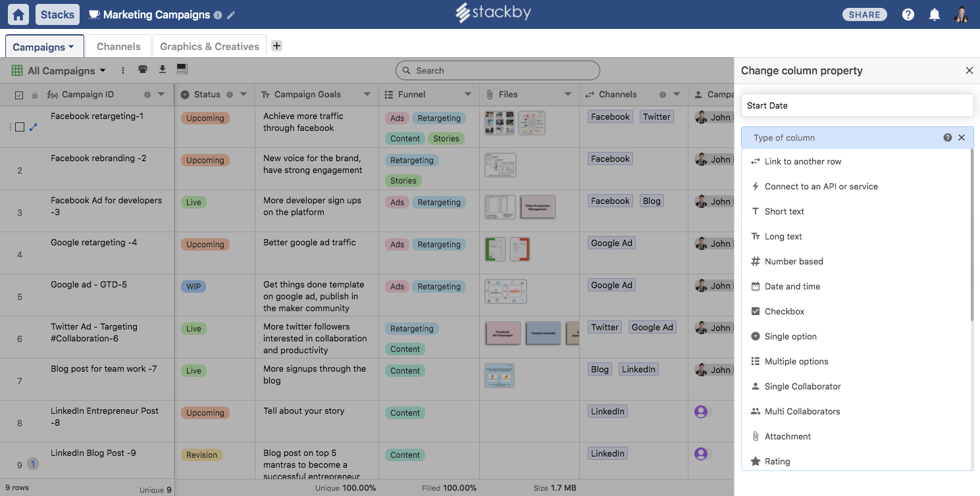
Task: Click the notifications bell icon
Action: pos(935,14)
